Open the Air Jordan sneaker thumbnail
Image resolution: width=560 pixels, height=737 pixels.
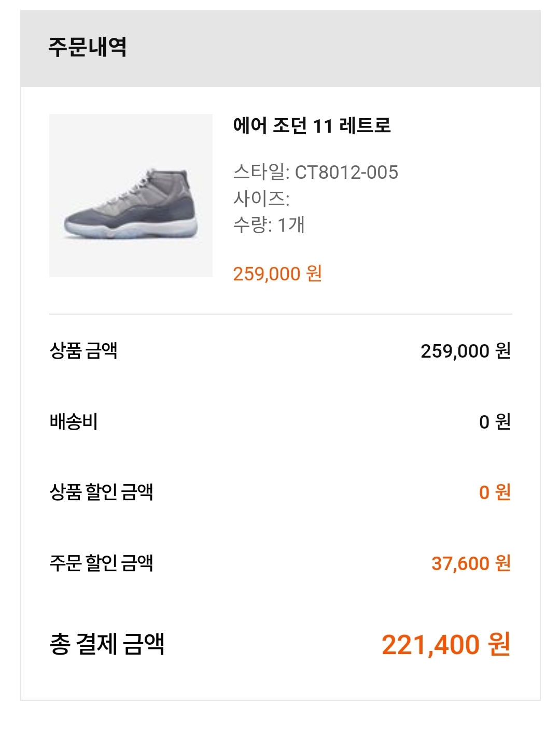point(131,195)
